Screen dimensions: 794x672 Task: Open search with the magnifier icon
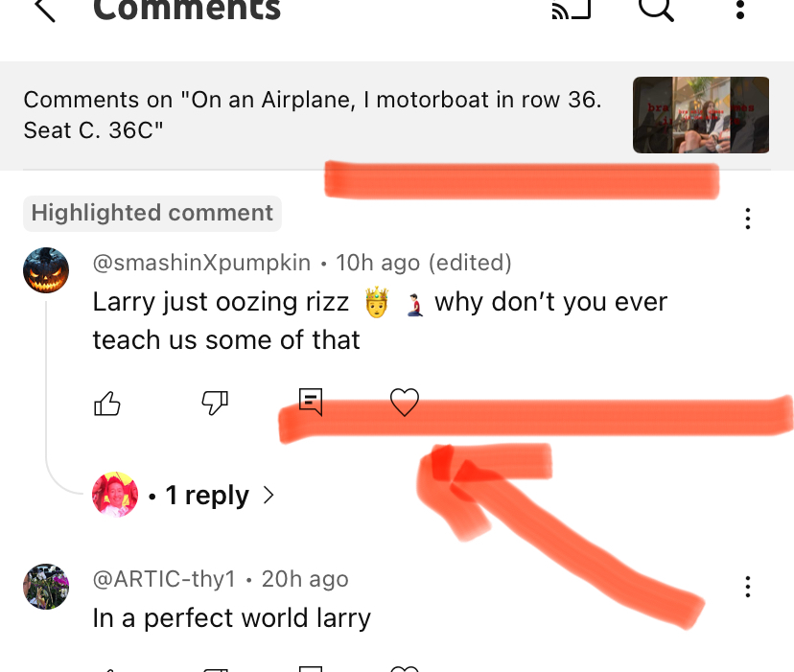pyautogui.click(x=656, y=9)
